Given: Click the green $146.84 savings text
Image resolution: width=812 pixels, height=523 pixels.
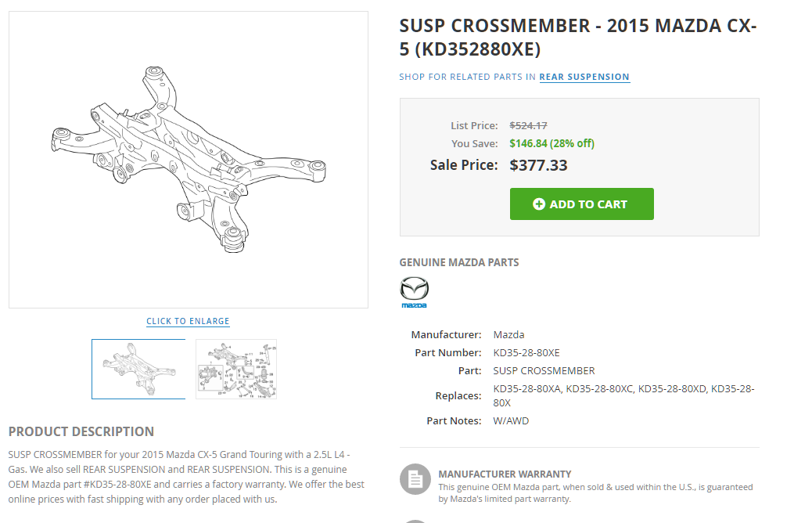Looking at the screenshot, I should 552,143.
